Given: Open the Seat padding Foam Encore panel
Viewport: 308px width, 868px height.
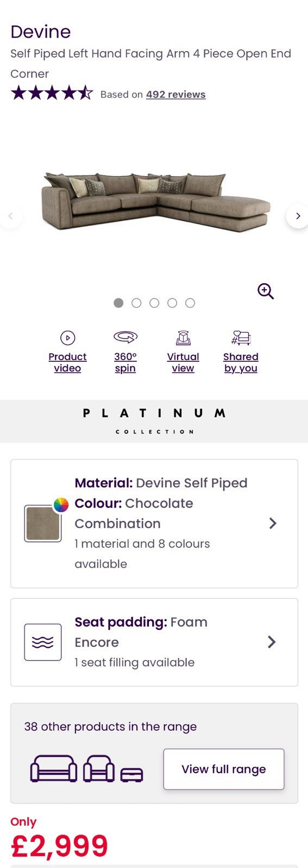Looking at the screenshot, I should pos(154,642).
